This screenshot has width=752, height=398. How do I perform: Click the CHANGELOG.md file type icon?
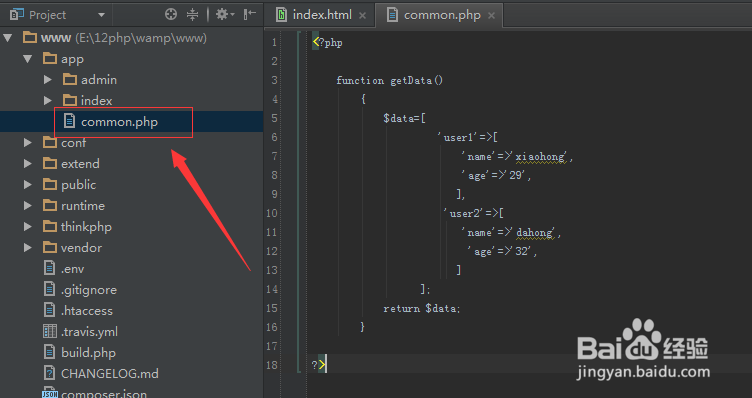pyautogui.click(x=49, y=373)
